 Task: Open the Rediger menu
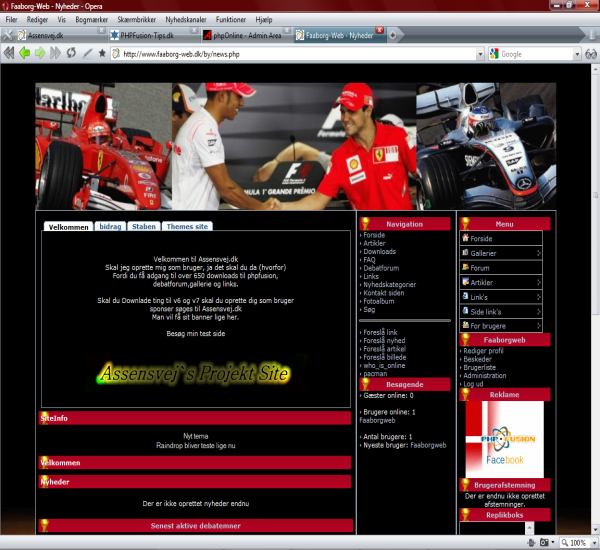point(37,20)
